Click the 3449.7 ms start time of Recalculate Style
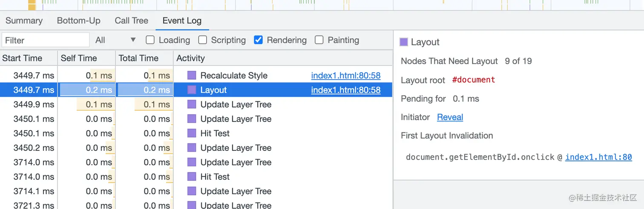644x209 pixels. [34, 75]
